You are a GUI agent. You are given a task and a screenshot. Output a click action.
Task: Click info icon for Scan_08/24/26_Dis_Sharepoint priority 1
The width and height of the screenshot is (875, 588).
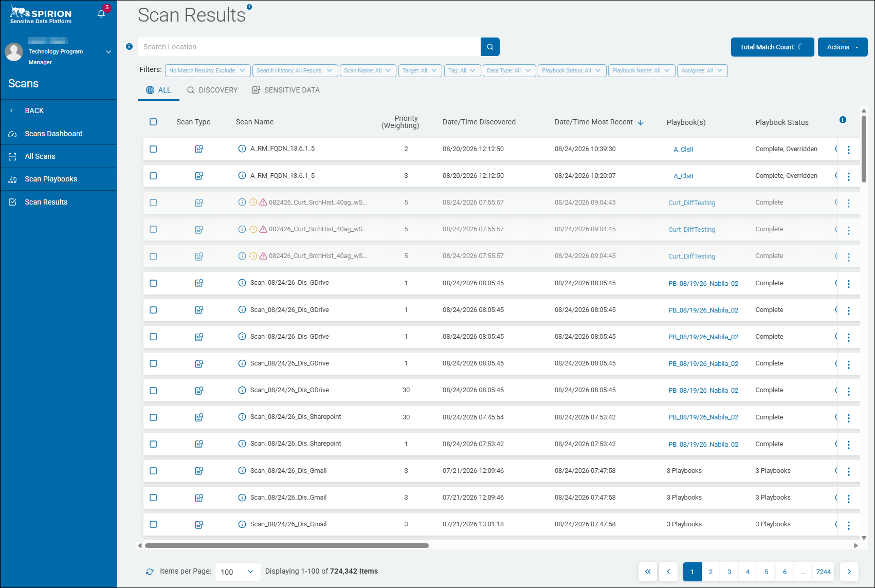(242, 444)
